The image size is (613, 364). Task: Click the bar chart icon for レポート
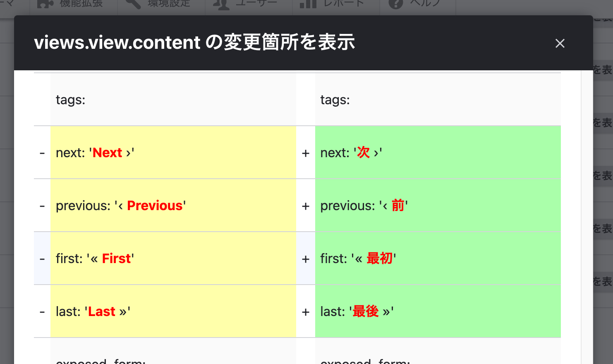(x=308, y=4)
